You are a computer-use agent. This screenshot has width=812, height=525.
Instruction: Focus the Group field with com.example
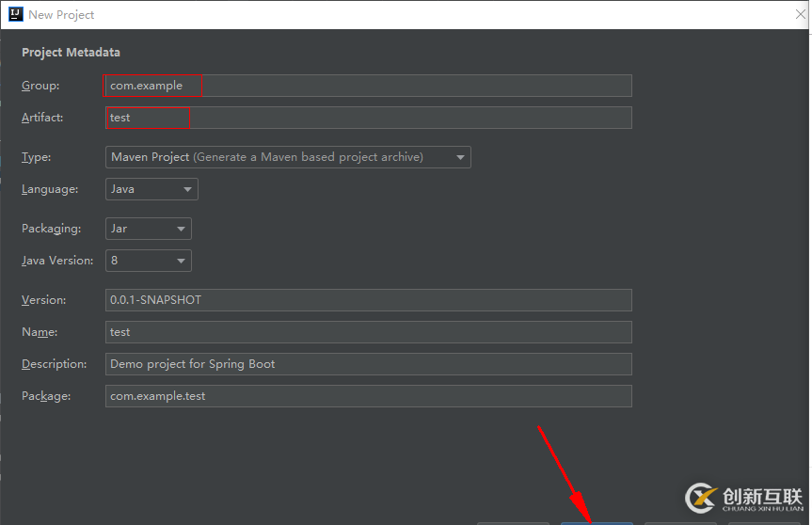pos(368,86)
